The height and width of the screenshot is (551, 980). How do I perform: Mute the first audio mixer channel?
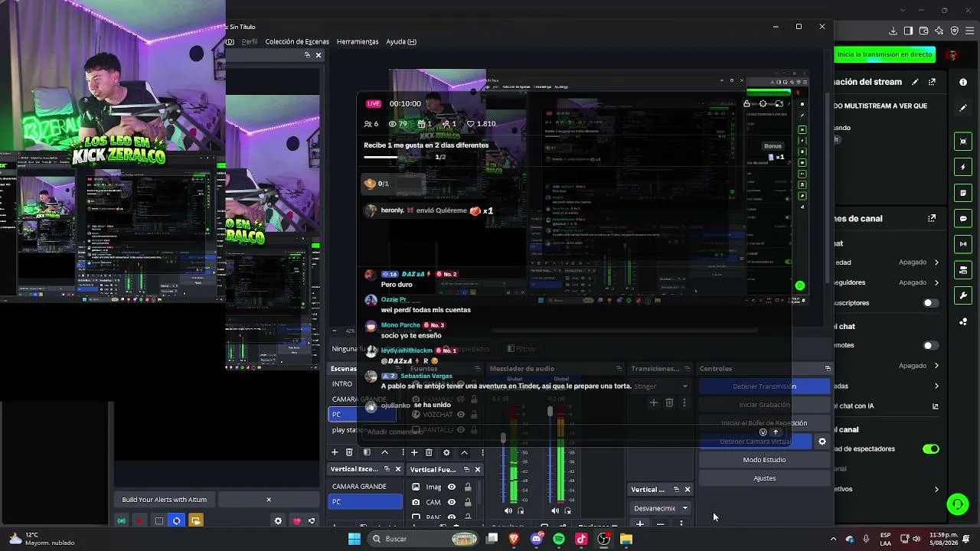(x=508, y=510)
